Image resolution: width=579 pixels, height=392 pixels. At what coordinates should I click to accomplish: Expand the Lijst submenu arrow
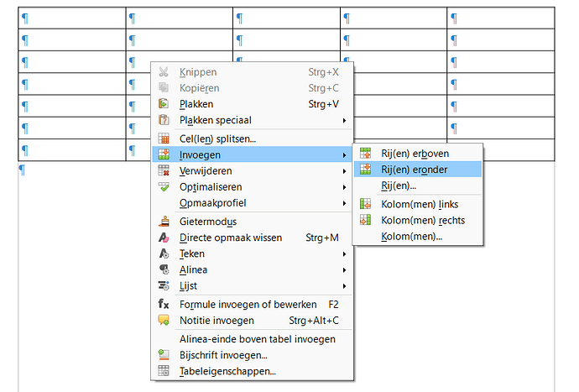(344, 286)
